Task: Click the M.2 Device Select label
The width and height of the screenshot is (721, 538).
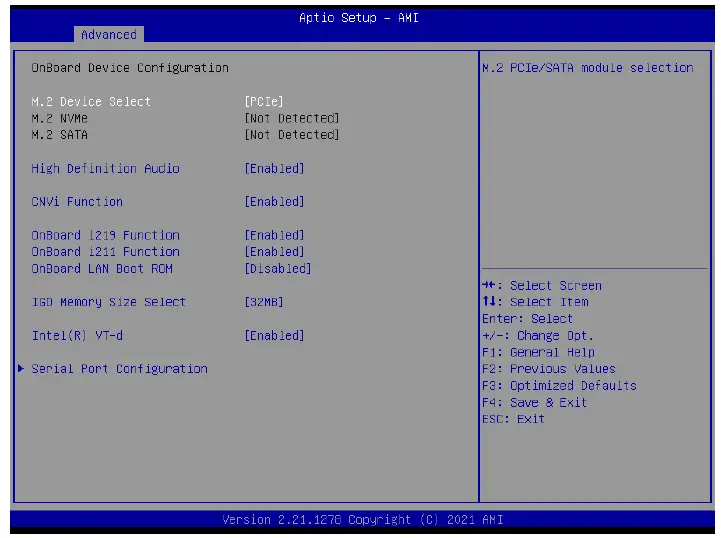Action: click(91, 102)
